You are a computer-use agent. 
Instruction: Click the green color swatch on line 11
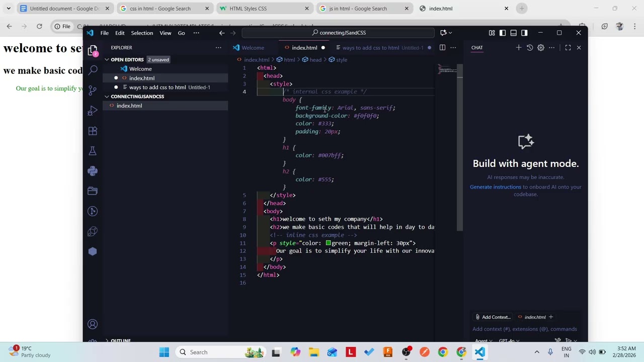click(x=328, y=243)
